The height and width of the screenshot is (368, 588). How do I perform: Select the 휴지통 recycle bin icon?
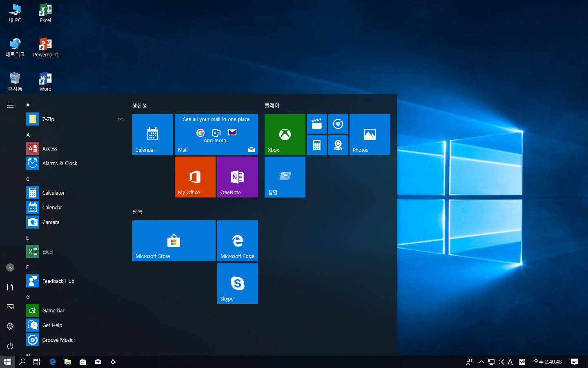15,82
